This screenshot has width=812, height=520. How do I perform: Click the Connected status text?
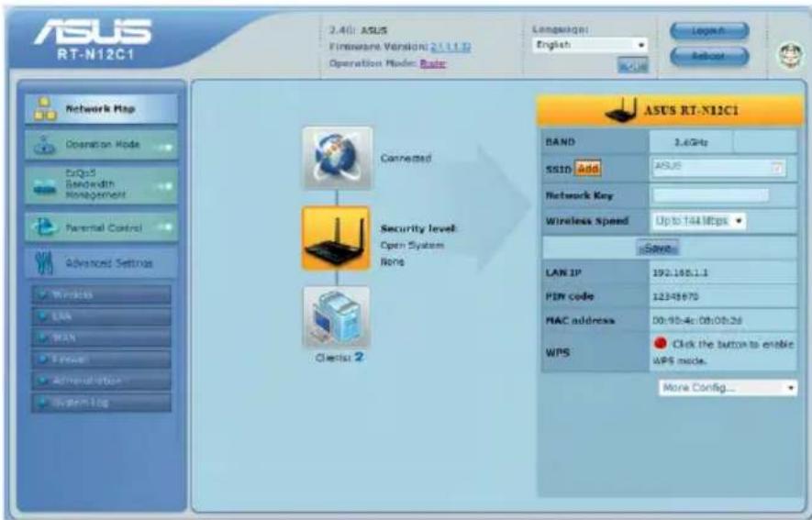406,159
